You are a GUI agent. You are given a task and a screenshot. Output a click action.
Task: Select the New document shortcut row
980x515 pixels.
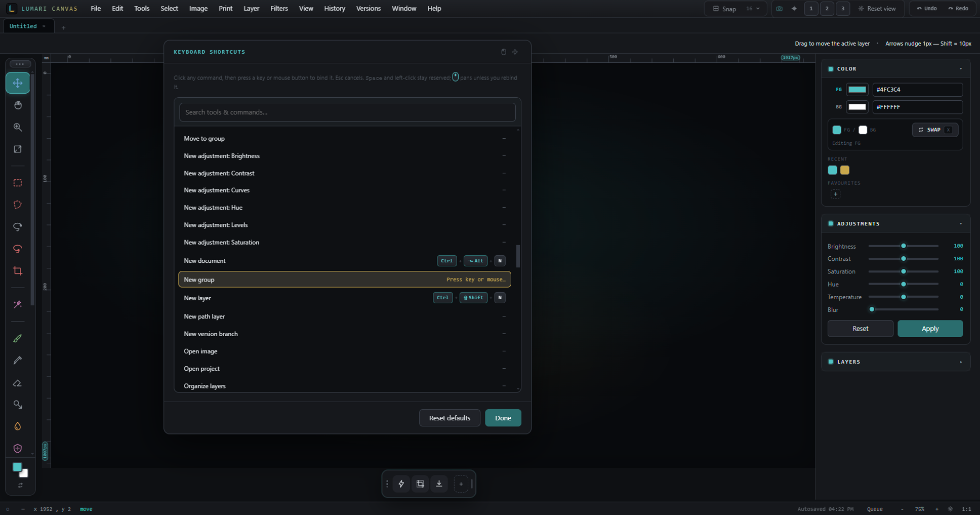pos(345,261)
